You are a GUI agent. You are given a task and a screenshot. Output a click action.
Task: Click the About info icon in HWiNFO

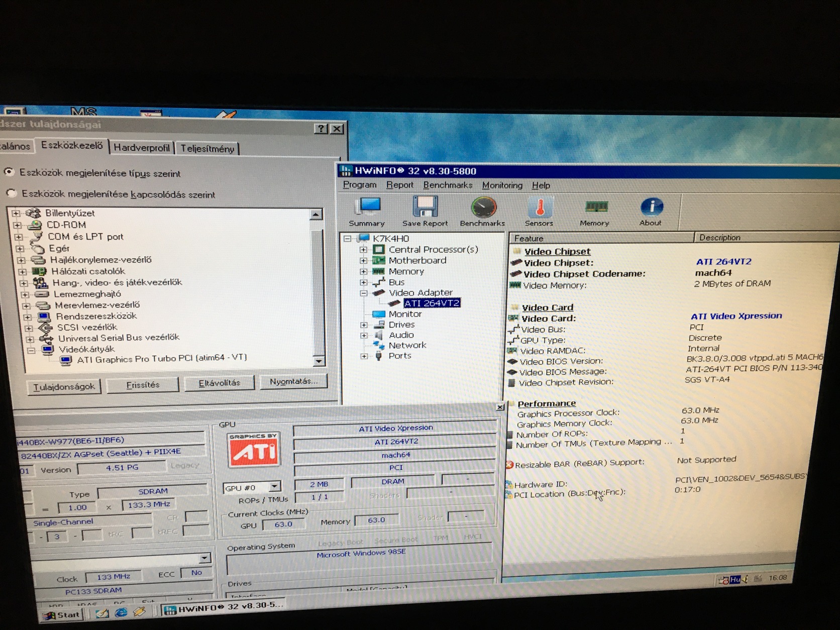click(x=652, y=206)
